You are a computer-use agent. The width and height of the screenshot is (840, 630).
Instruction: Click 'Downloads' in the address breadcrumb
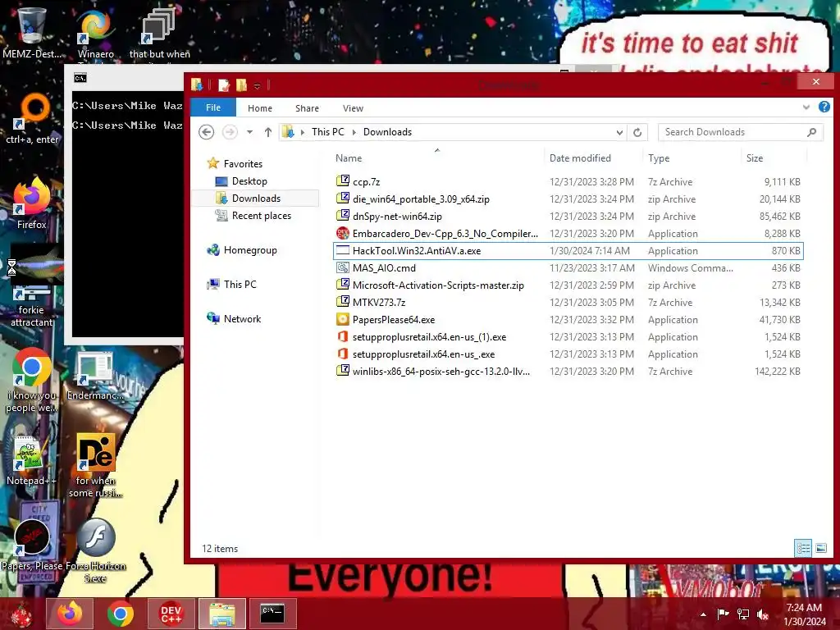[x=387, y=132]
